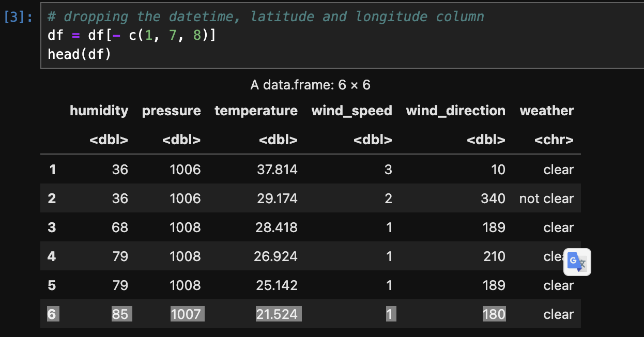Viewport: 644px width, 337px height.
Task: Click the weather column header
Action: pyautogui.click(x=546, y=111)
